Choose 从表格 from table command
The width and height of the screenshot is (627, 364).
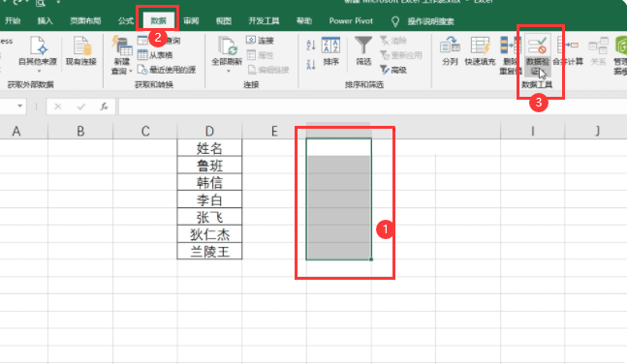click(x=156, y=55)
